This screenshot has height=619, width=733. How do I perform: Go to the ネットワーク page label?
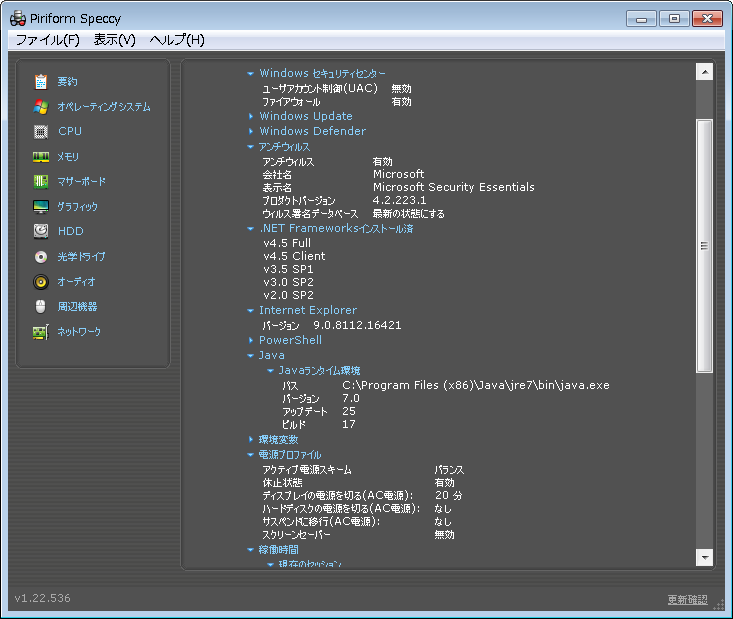pos(79,332)
